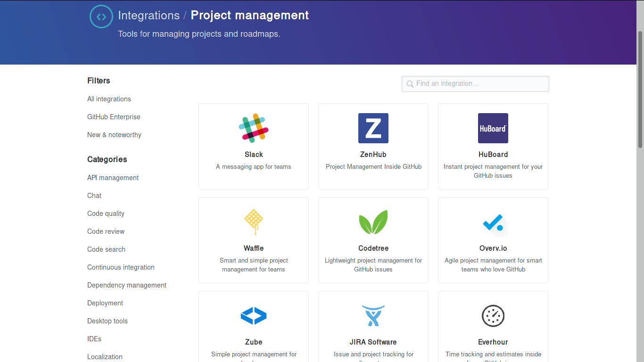Filter by New & noteworthy
This screenshot has width=644, height=362.
click(x=114, y=135)
